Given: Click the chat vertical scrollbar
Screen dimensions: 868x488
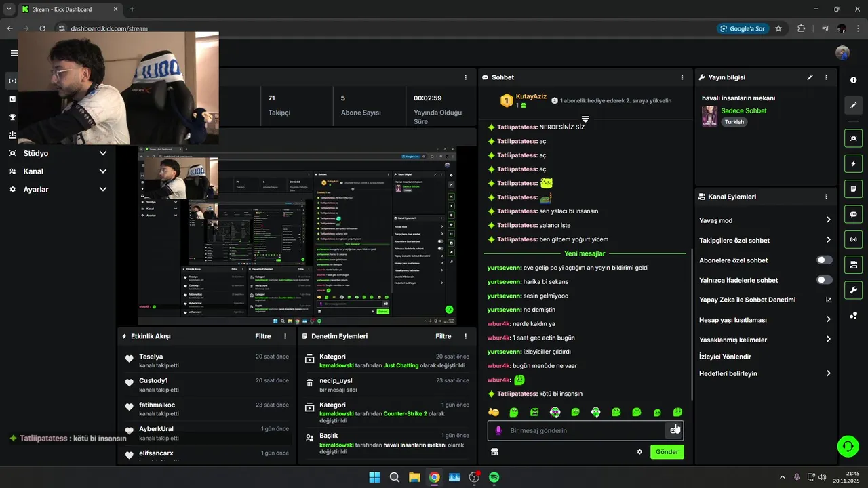Looking at the screenshot, I should coord(691,324).
